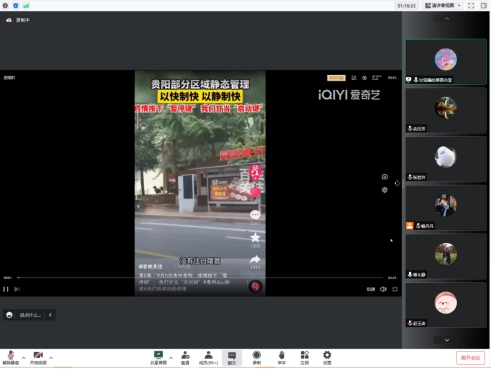491x369 pixels.
Task: Click the video progress bar
Action: click(200, 277)
